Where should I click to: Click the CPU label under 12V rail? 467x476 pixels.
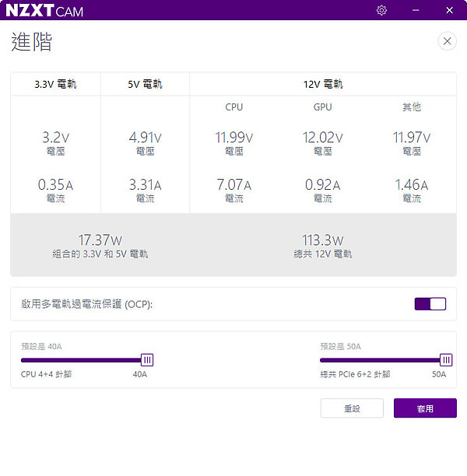(234, 107)
